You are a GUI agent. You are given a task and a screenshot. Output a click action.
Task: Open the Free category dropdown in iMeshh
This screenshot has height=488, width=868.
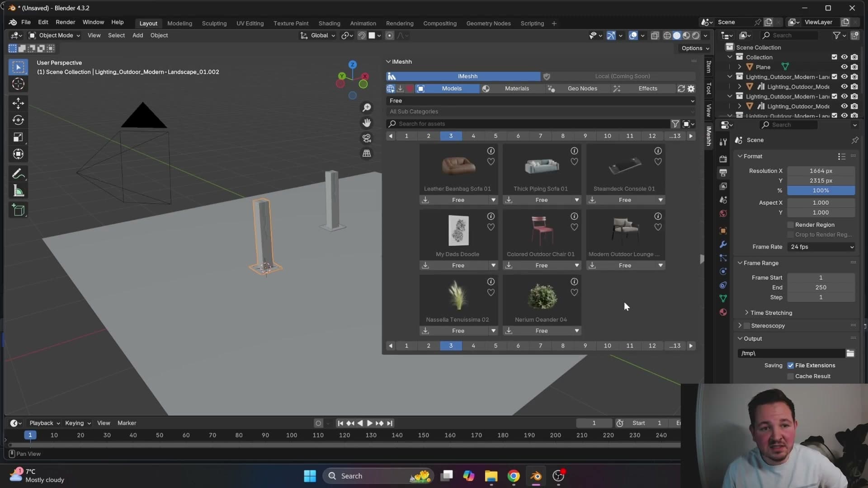point(541,101)
